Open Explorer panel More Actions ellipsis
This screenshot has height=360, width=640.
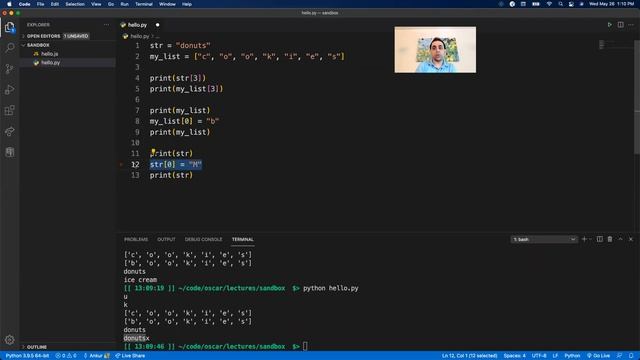coord(107,24)
